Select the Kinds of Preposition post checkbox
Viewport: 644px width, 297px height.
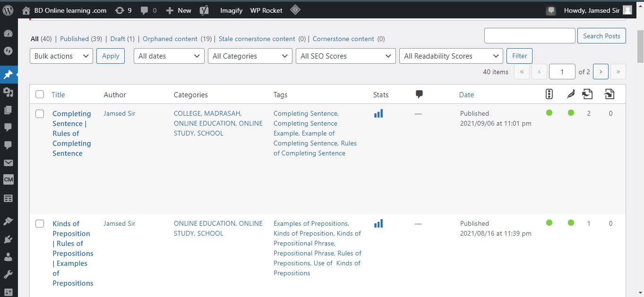click(x=40, y=223)
